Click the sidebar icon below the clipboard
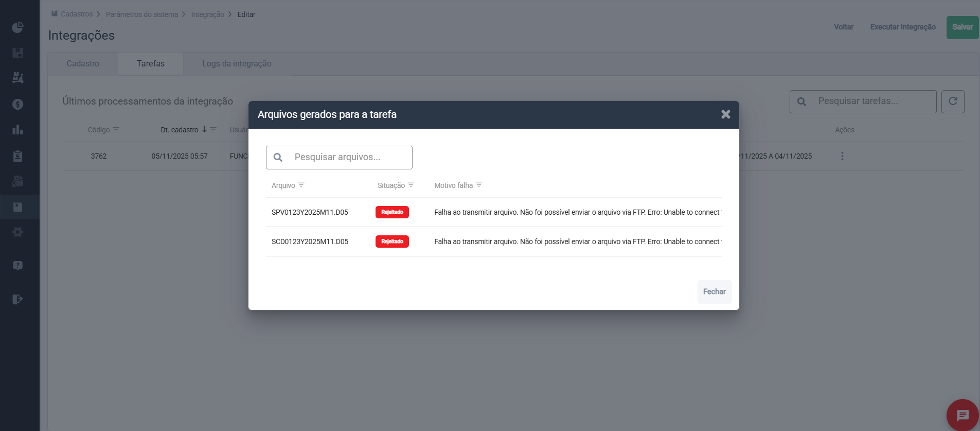Screen dimensions: 980x431 tap(17, 181)
